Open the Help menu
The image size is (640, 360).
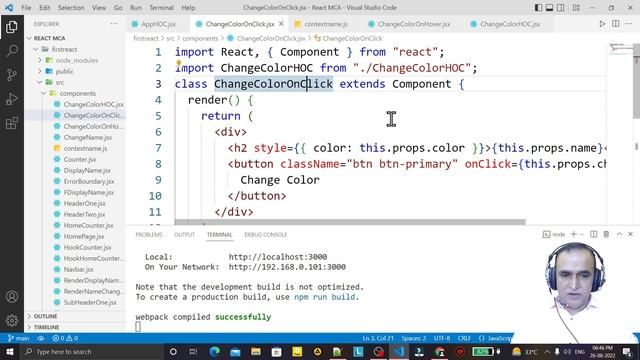[x=188, y=8]
